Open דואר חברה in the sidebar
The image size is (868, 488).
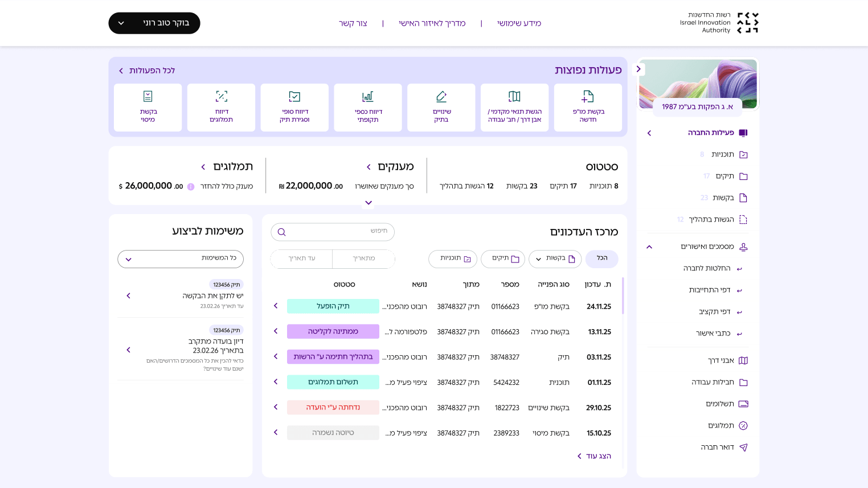click(x=724, y=447)
